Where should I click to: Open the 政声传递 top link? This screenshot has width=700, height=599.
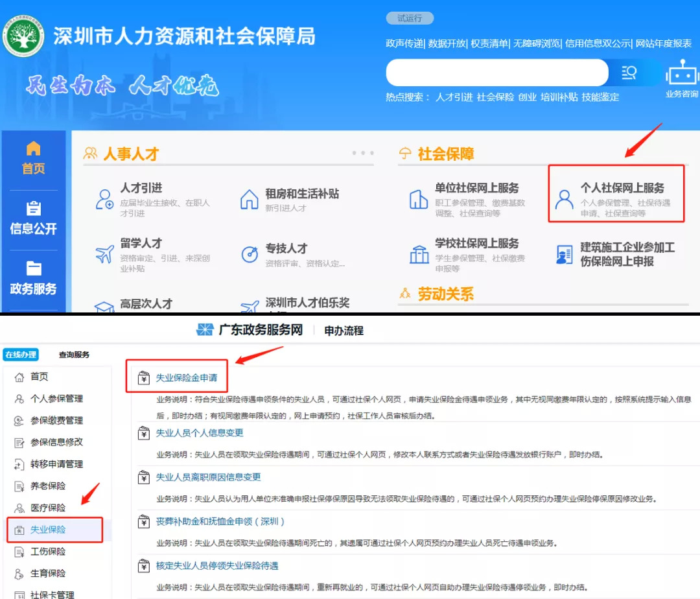point(404,43)
